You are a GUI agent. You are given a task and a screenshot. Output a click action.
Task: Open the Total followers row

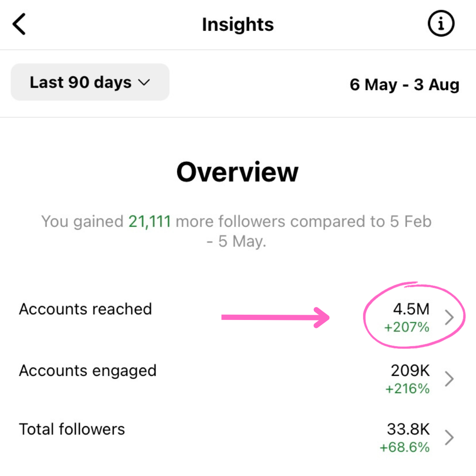238,437
